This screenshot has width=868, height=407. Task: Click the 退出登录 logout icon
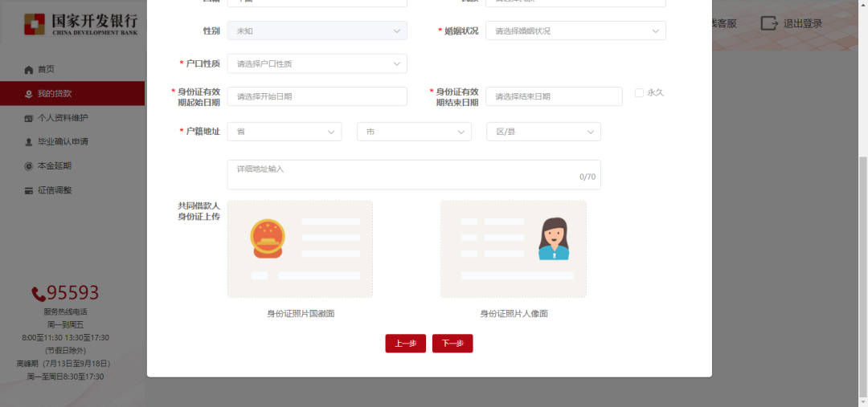769,23
